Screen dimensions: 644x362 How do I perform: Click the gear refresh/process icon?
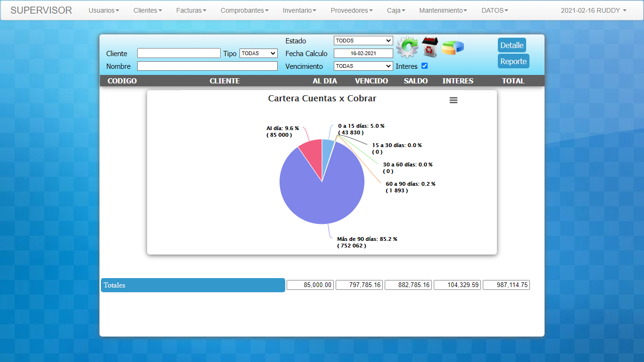pyautogui.click(x=407, y=47)
